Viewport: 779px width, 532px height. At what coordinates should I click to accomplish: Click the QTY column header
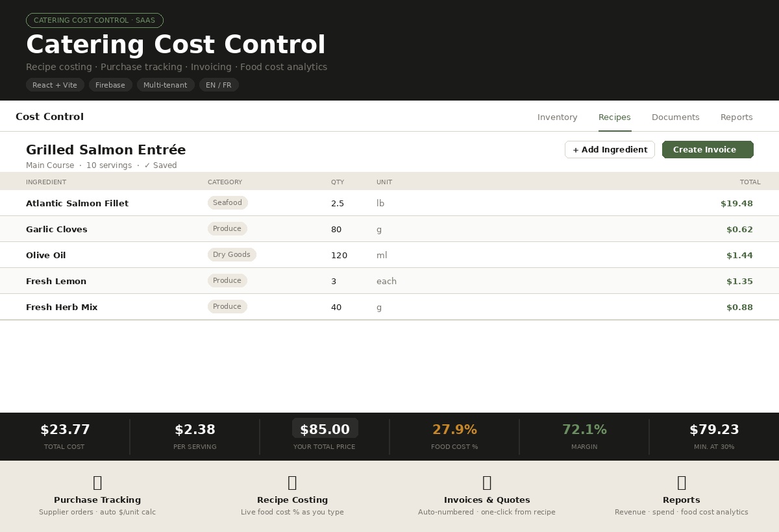point(338,182)
